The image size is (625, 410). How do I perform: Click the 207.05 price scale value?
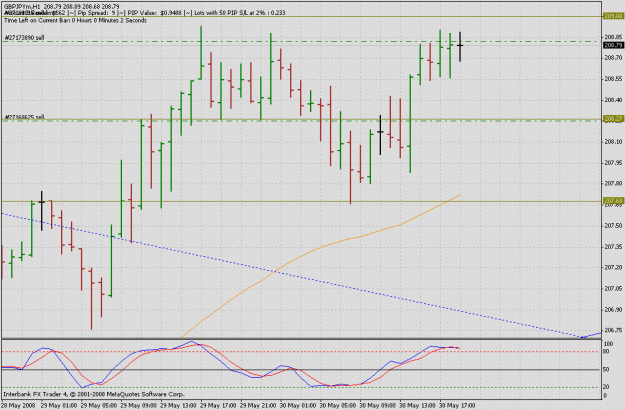pyautogui.click(x=613, y=288)
